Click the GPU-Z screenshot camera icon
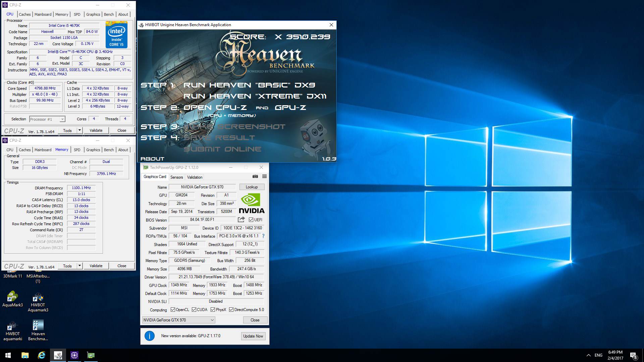The width and height of the screenshot is (644, 362). click(x=255, y=176)
